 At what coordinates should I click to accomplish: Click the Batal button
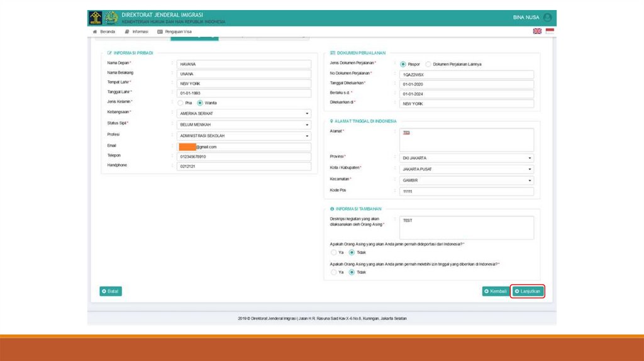click(111, 291)
